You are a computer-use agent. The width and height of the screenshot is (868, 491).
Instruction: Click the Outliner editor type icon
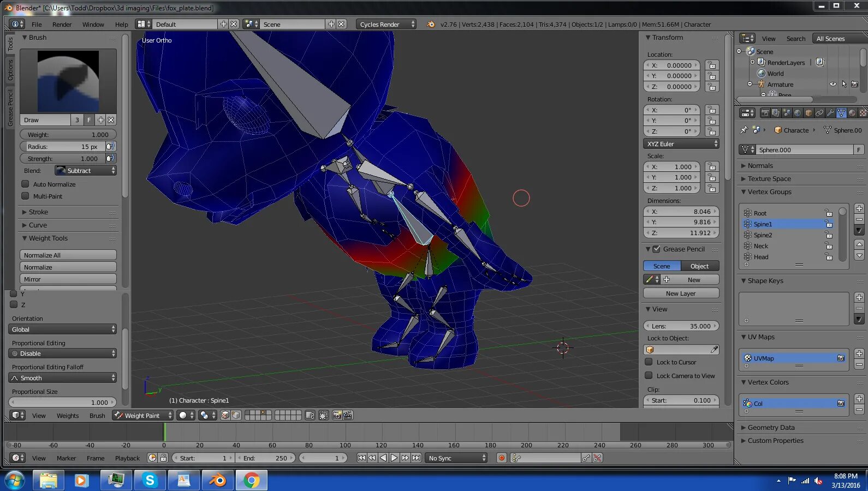click(747, 38)
